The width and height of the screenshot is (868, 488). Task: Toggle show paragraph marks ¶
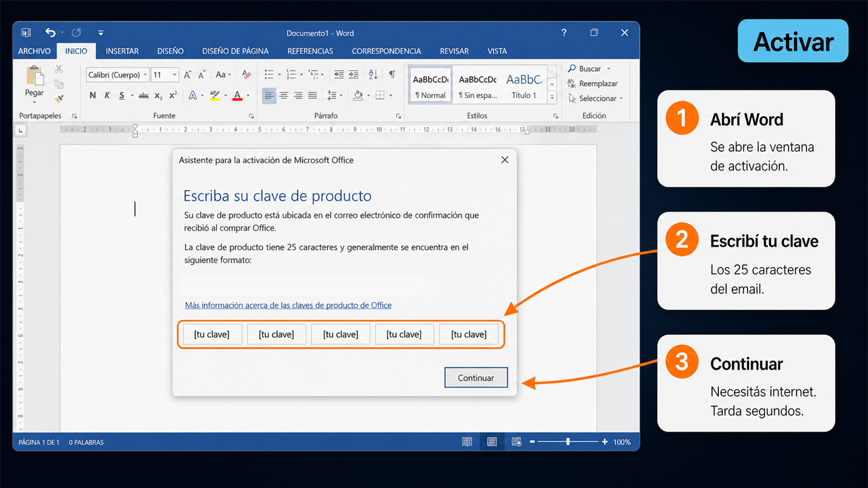(392, 75)
